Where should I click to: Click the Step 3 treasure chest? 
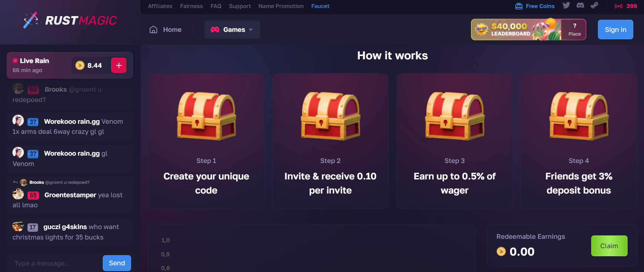[455, 116]
